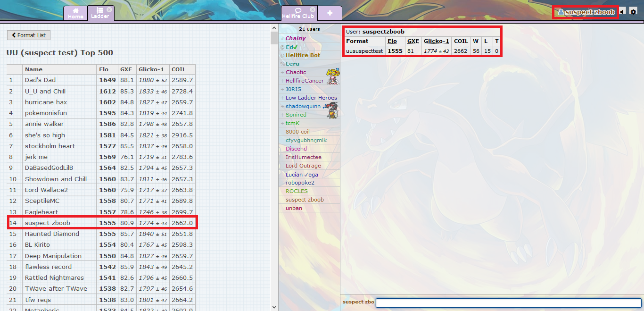Click user Leru in user list

click(x=292, y=64)
